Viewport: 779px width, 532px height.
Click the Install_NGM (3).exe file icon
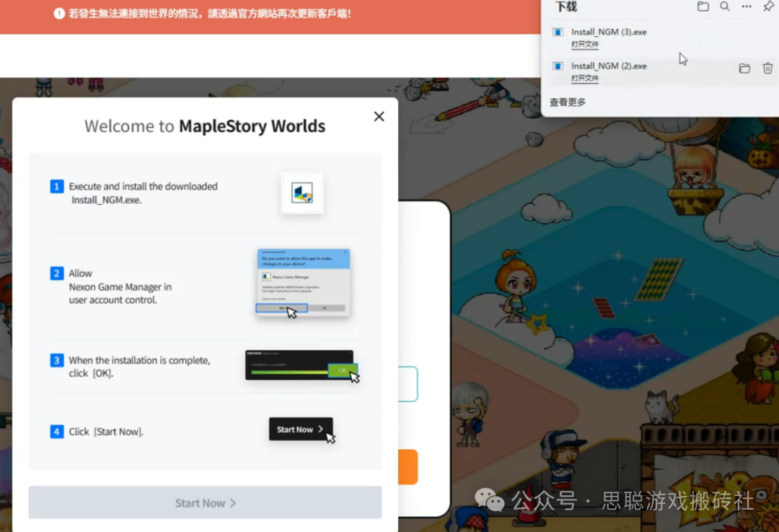click(x=558, y=32)
